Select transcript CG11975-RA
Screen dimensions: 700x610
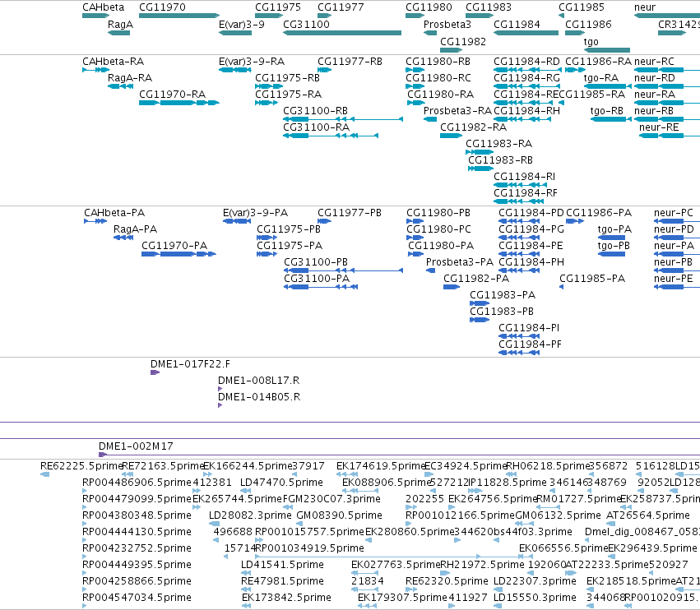(267, 103)
